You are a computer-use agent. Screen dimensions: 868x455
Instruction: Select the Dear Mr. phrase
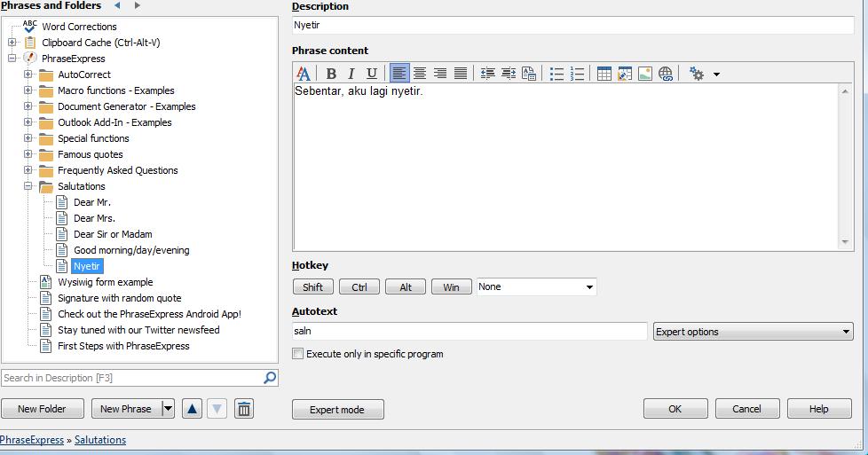[x=92, y=202]
